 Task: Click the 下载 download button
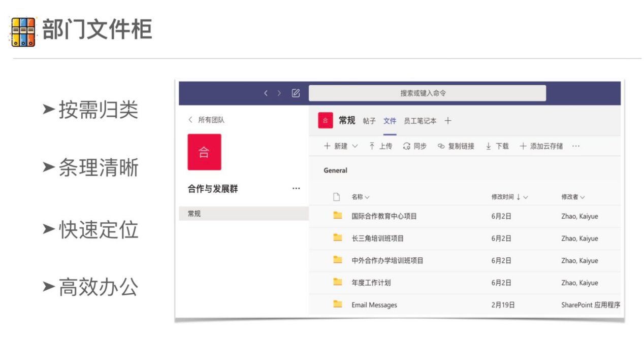pyautogui.click(x=497, y=146)
